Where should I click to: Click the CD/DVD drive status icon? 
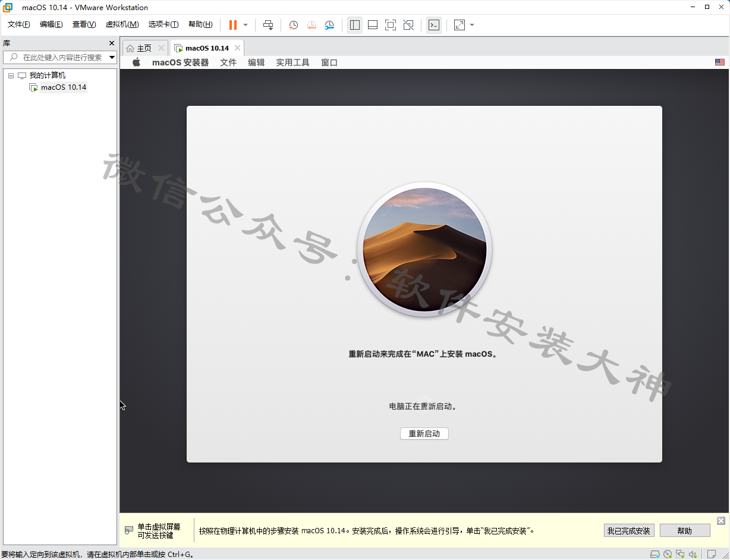(668, 555)
